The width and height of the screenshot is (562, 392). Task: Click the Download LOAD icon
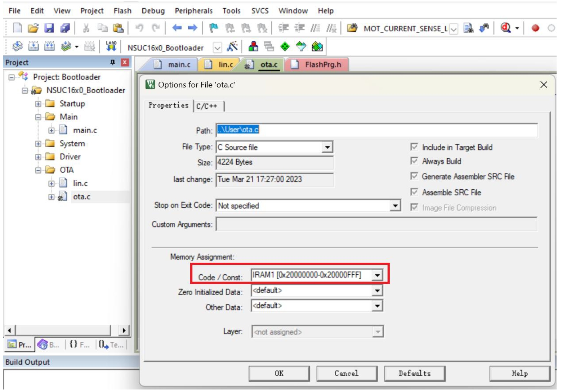111,46
